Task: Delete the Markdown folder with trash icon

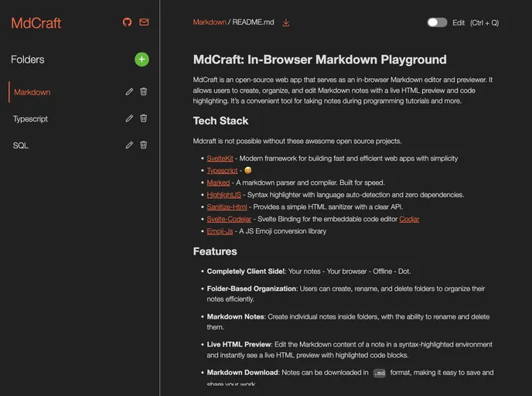Action: (x=144, y=91)
